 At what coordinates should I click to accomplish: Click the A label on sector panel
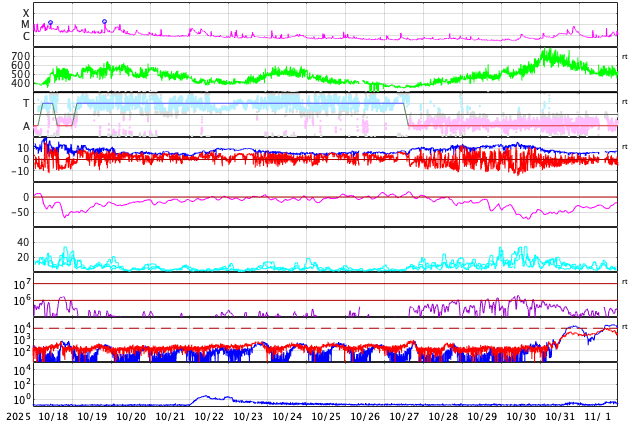click(26, 126)
